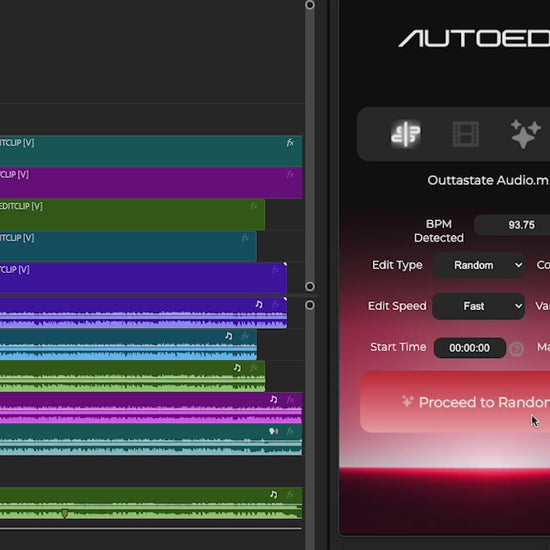Open the Edit Speed Fast dropdown
Image resolution: width=550 pixels, height=550 pixels.
[479, 306]
